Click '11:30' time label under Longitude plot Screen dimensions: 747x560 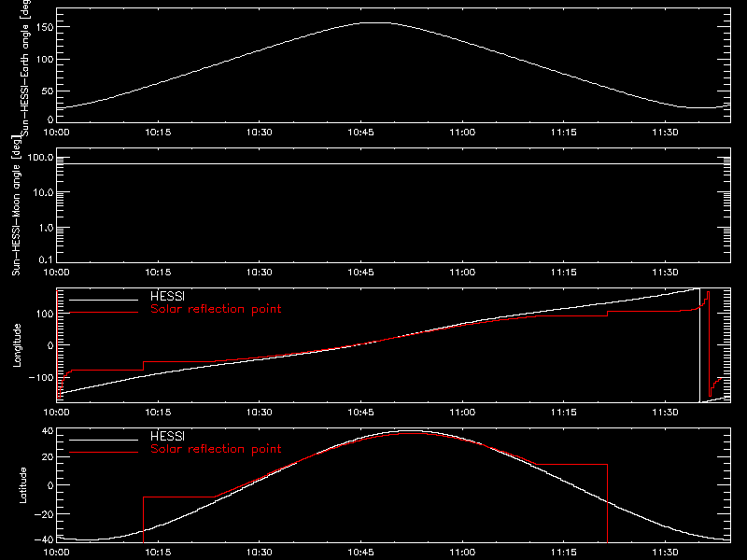pyautogui.click(x=665, y=413)
